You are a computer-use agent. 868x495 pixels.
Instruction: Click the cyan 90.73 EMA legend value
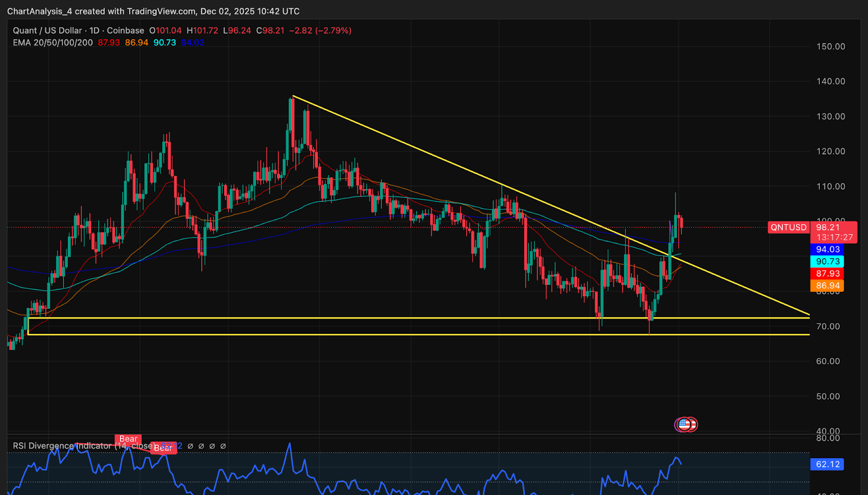(x=164, y=42)
